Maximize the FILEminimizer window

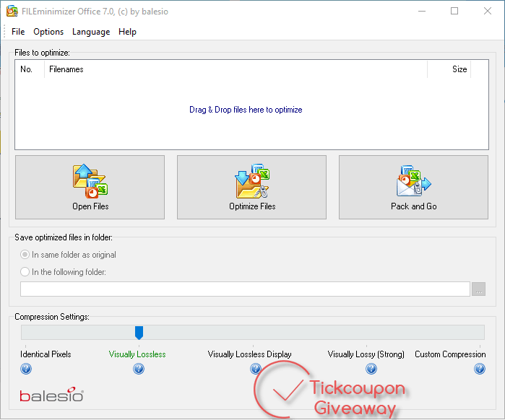(x=454, y=12)
